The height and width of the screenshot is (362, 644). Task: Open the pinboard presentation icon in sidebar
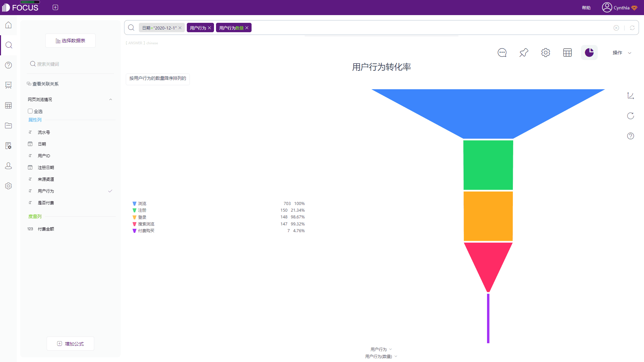click(8, 85)
